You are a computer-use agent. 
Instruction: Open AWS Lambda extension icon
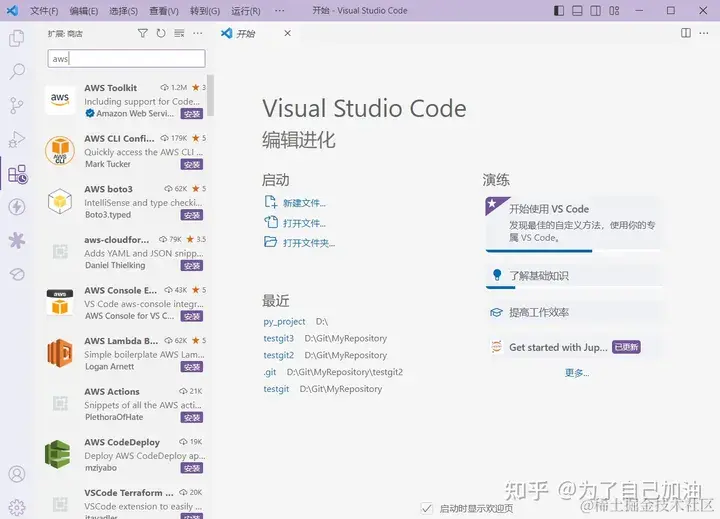tap(60, 353)
